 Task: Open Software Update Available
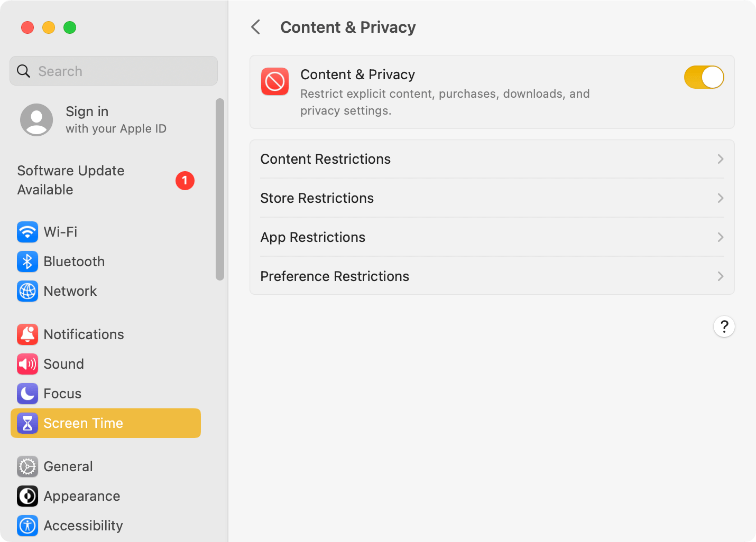pos(71,180)
